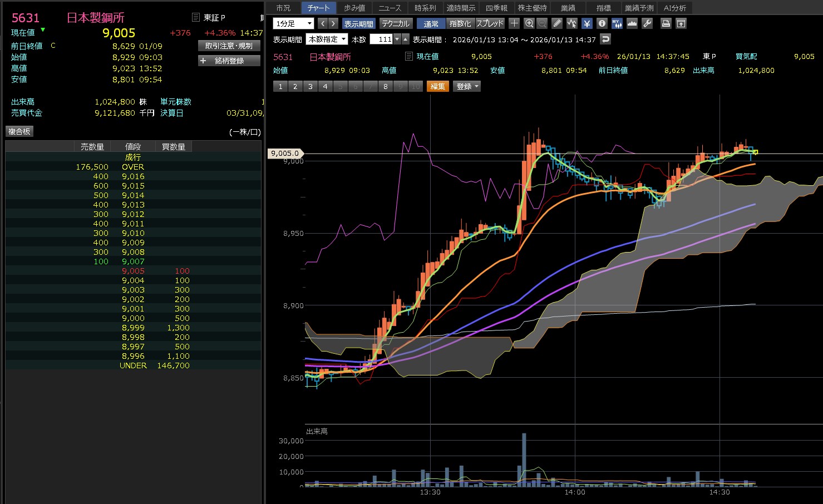Click the print chart icon
Screen dimensions: 823x504
point(666,23)
